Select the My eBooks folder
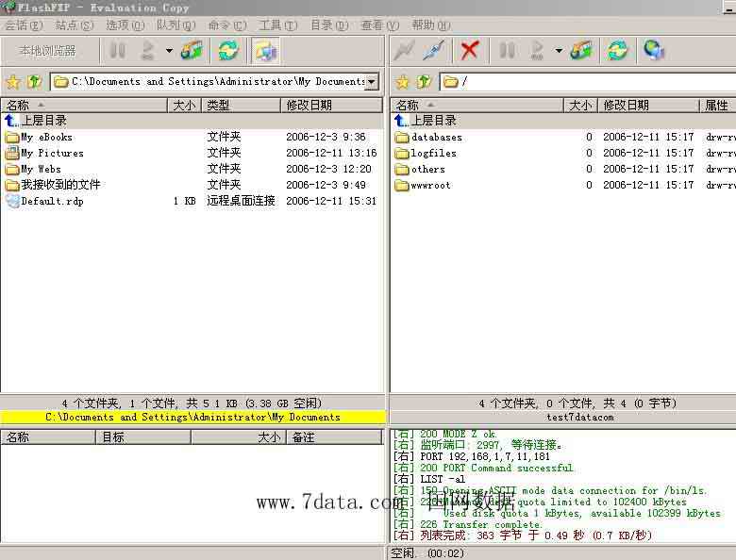Screen dimensions: 736x560 tap(192, 137)
